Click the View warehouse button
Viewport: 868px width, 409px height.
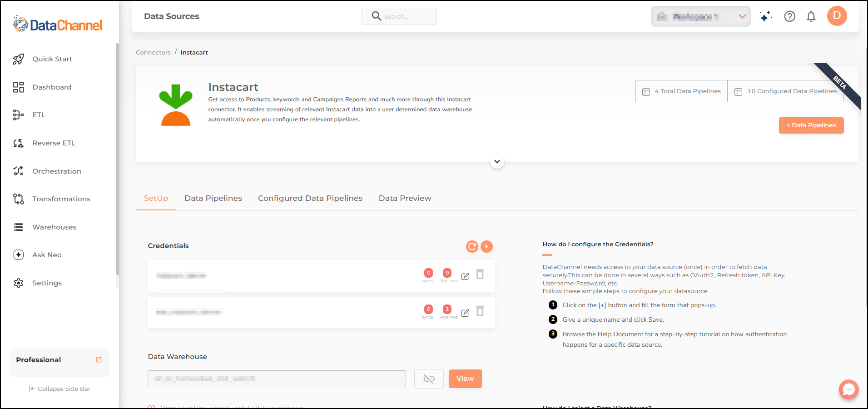tap(465, 379)
